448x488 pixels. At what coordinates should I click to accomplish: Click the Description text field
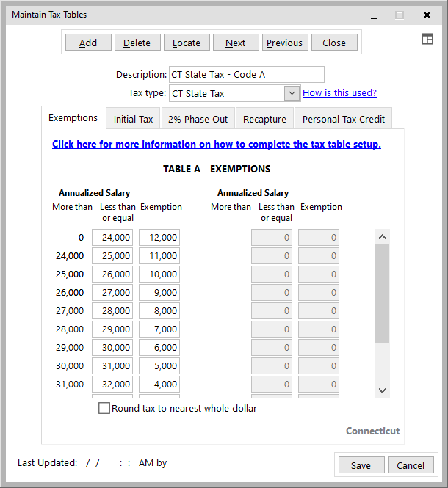(246, 75)
